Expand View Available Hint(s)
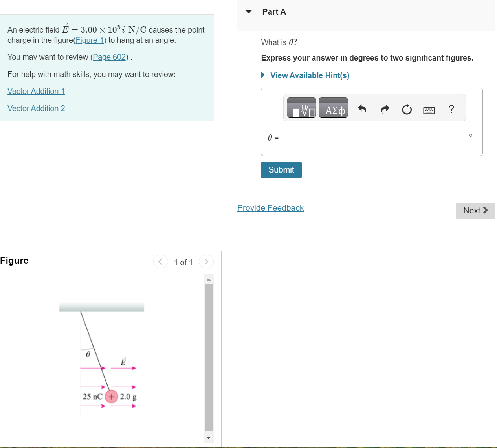The image size is (497, 448). (310, 75)
